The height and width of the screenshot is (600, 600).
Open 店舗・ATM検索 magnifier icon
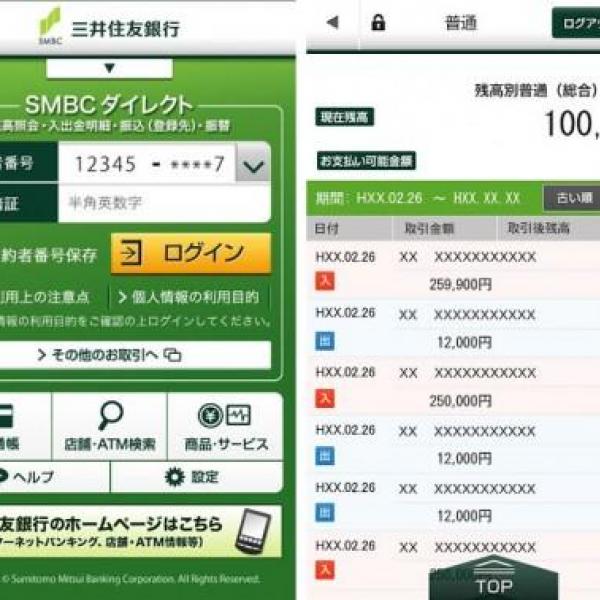(x=110, y=415)
